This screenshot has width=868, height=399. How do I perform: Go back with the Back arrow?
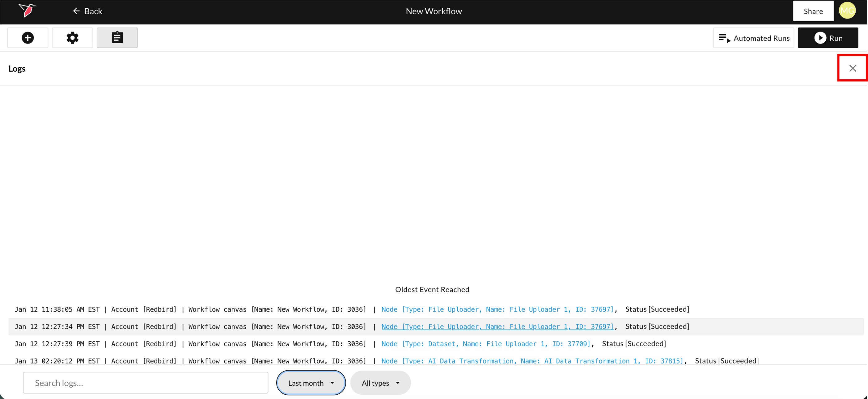point(88,11)
